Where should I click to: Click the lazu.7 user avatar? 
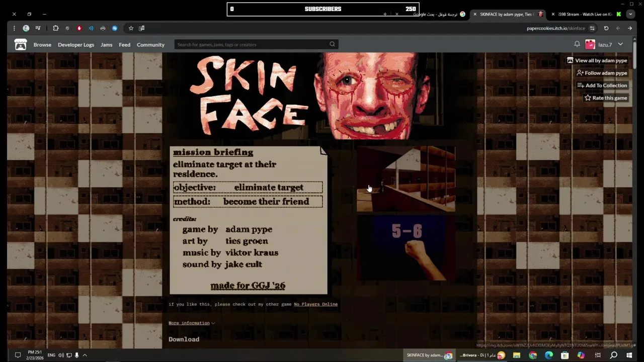590,44
